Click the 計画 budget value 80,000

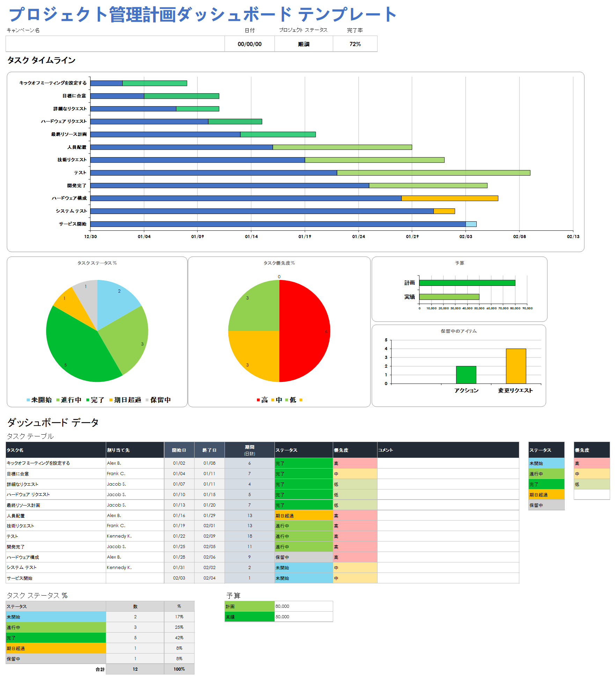[304, 606]
